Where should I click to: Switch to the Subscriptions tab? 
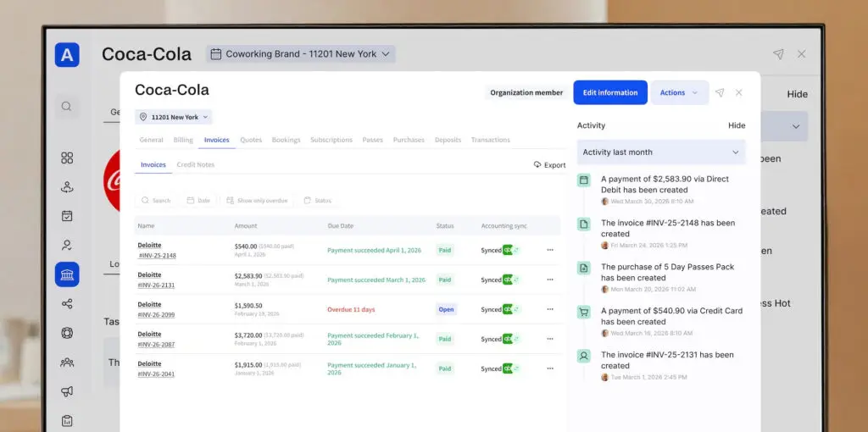click(331, 140)
